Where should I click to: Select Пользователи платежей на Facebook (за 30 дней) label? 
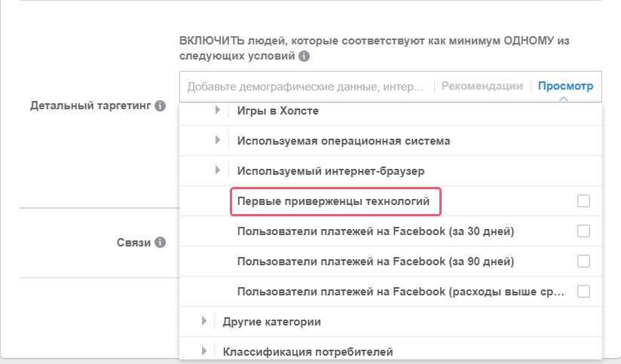375,231
